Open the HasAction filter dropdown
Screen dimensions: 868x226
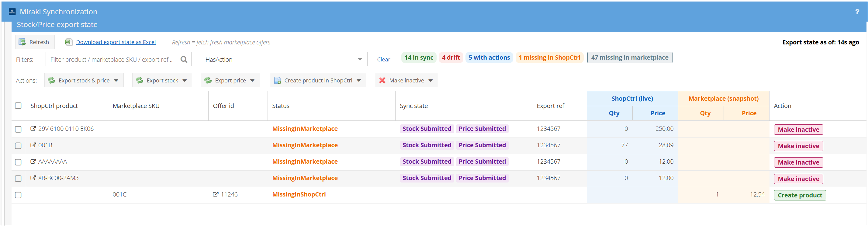[284, 59]
